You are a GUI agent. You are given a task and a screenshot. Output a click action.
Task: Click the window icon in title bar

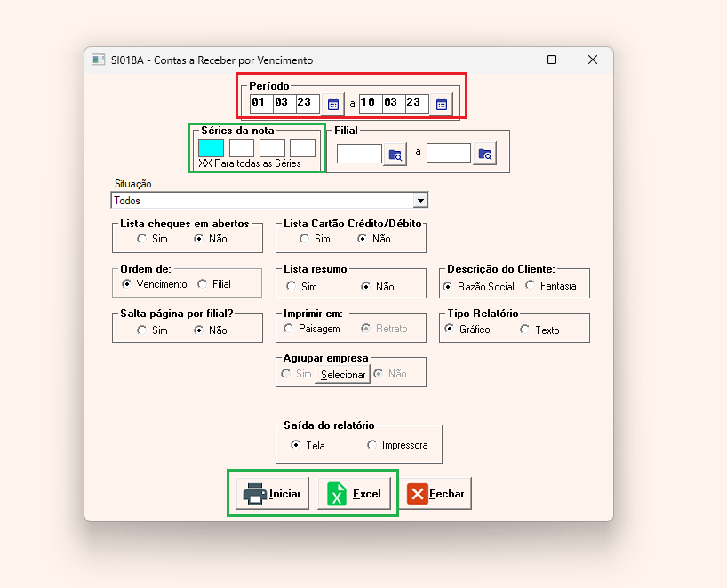pyautogui.click(x=99, y=60)
